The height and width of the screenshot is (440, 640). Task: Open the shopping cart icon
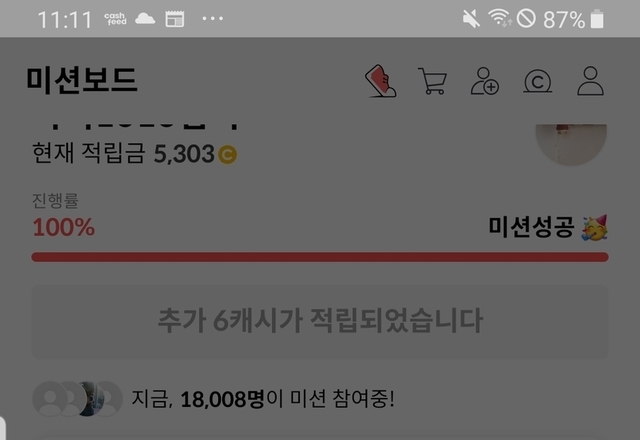point(433,81)
